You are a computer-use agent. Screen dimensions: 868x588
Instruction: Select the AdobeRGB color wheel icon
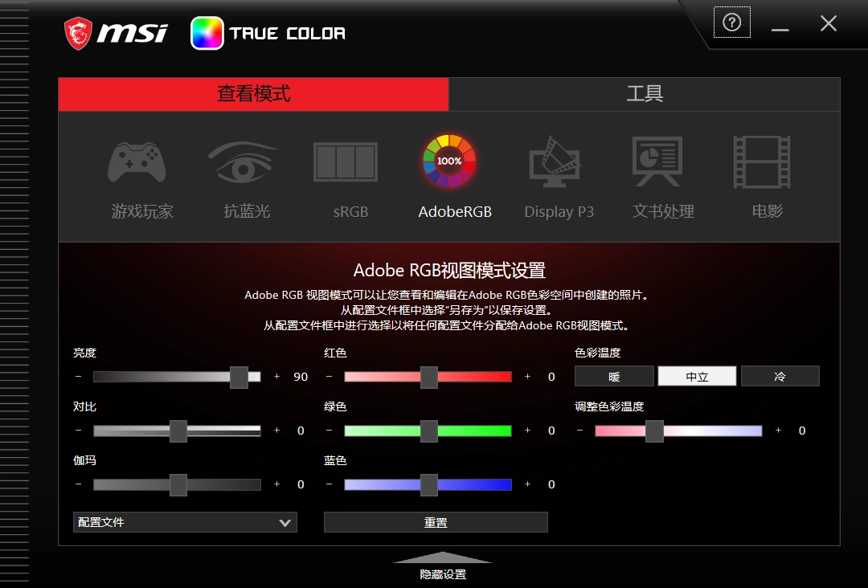[449, 161]
